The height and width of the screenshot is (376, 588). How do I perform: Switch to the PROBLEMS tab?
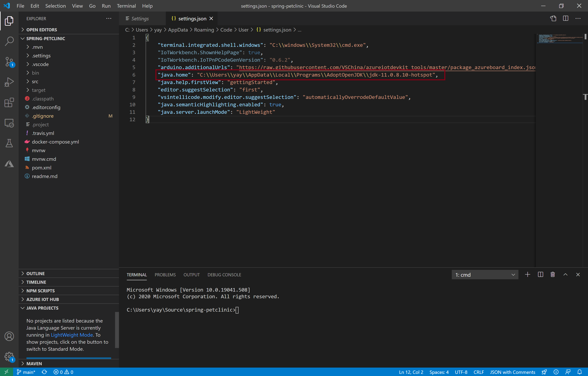click(x=165, y=274)
